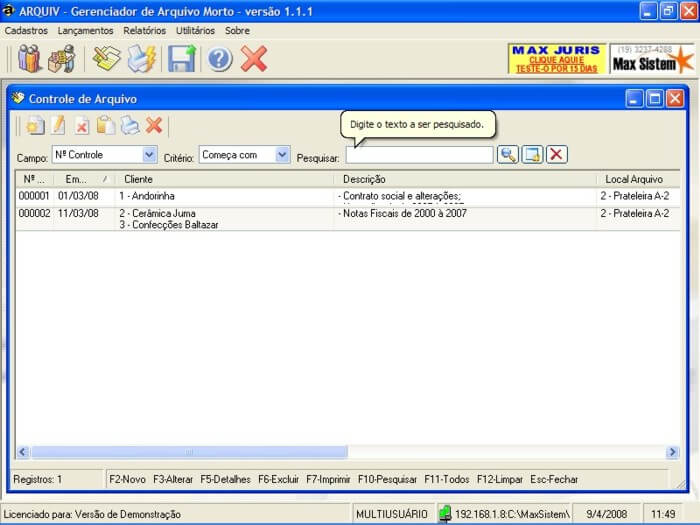This screenshot has width=700, height=525.
Task: Click 3 - Confecções Baltazar entry
Action: (x=169, y=225)
